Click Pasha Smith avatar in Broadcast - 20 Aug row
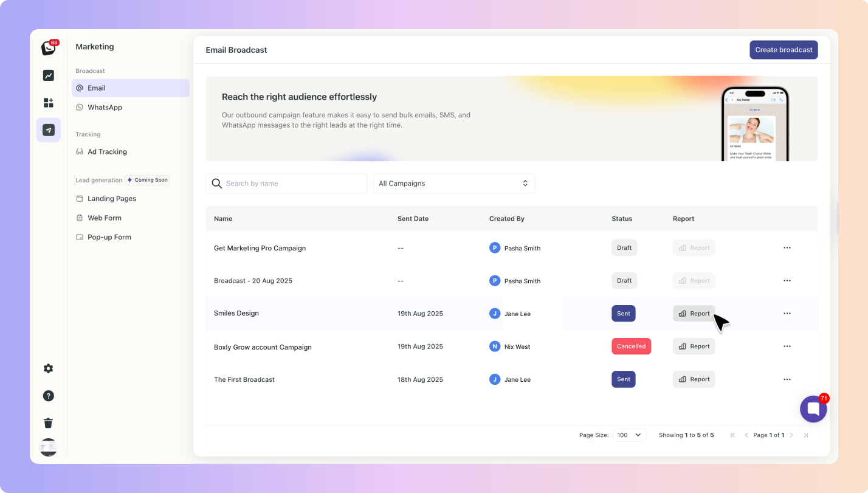868x493 pixels. pyautogui.click(x=495, y=281)
